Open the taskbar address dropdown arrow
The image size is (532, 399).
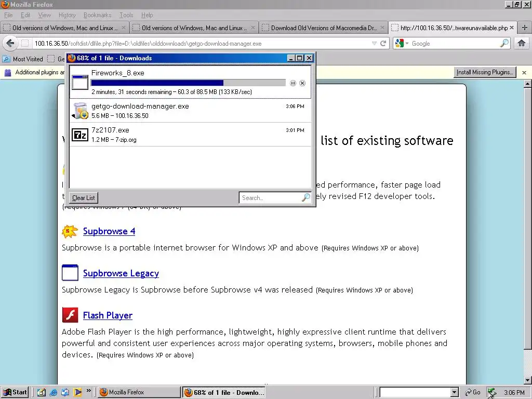click(x=455, y=392)
